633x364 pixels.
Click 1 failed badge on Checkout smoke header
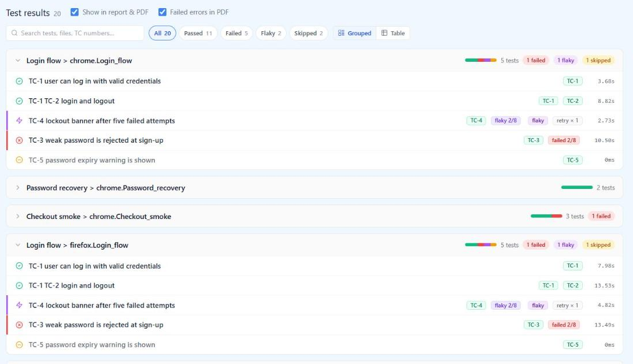pyautogui.click(x=601, y=216)
